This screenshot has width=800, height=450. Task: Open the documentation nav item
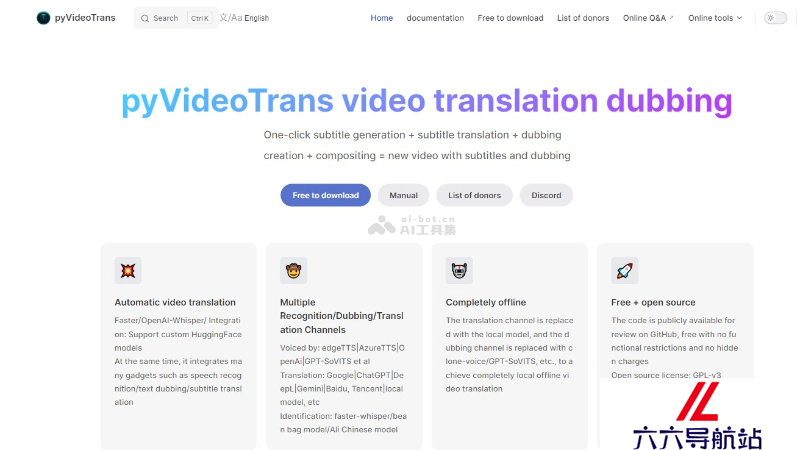pos(435,18)
